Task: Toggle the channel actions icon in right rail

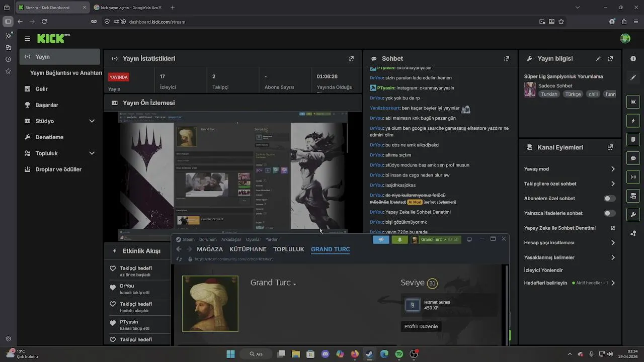Action: (x=633, y=196)
